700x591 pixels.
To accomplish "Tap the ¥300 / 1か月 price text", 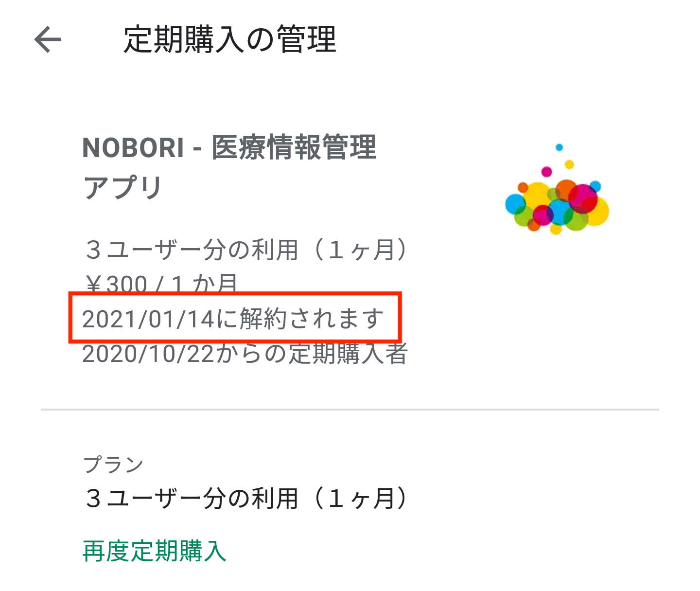I will pyautogui.click(x=161, y=282).
